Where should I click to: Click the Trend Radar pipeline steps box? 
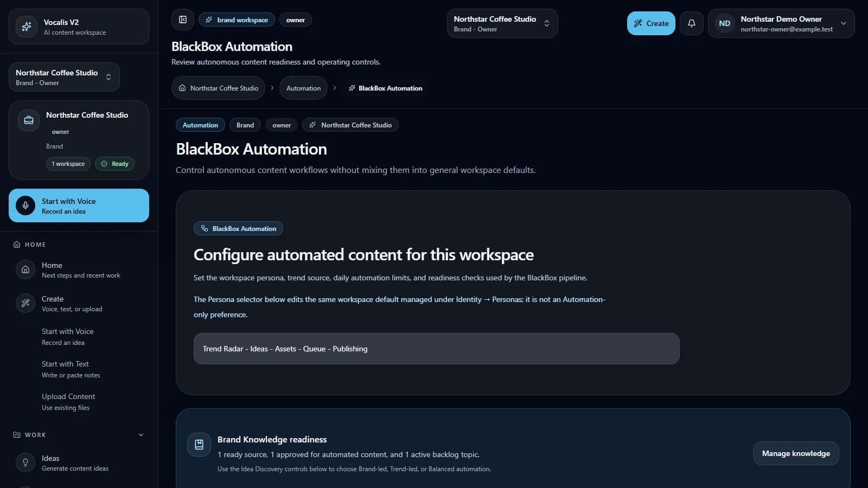(x=436, y=349)
